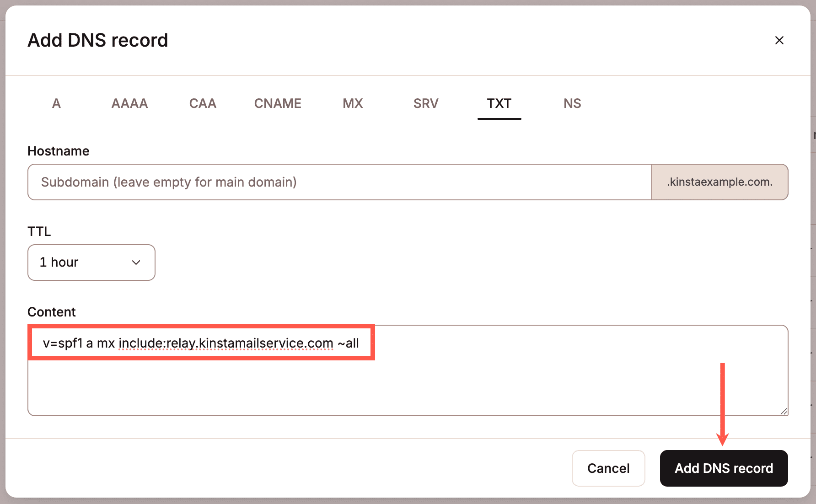
Task: Click the .kinstaexample.com. domain suffix label
Action: (719, 182)
